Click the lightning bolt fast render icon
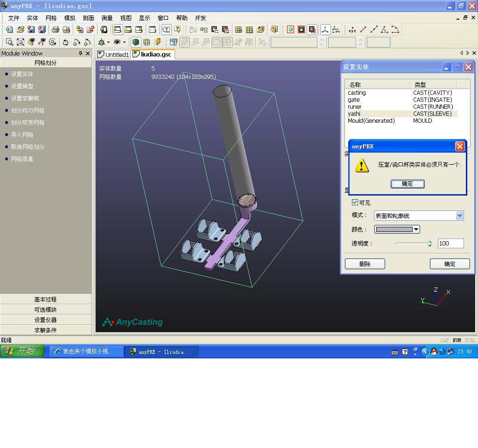 pyautogui.click(x=158, y=42)
